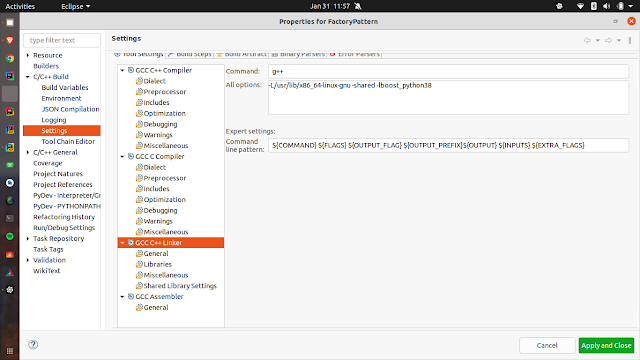640x360 pixels.
Task: Open the Miscellaneous icon under GCC C++ Linker
Action: [139, 275]
